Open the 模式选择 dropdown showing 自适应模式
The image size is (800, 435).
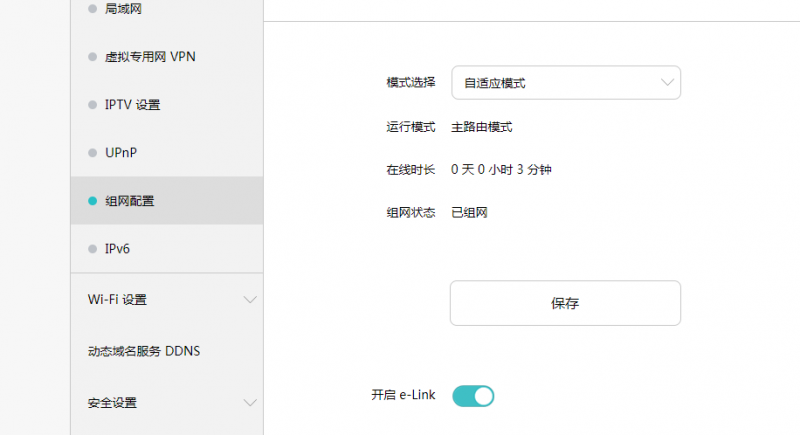click(x=566, y=83)
